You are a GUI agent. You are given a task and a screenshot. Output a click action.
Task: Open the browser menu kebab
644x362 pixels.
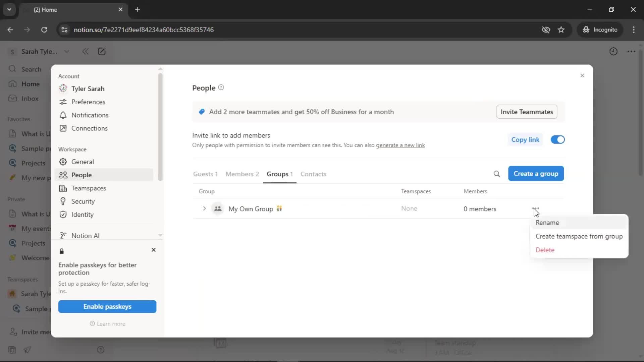pyautogui.click(x=634, y=29)
